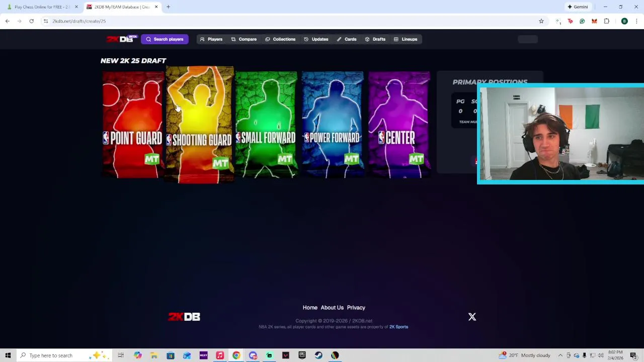Close the 2KDB MyTEAM Database tab

click(x=156, y=7)
